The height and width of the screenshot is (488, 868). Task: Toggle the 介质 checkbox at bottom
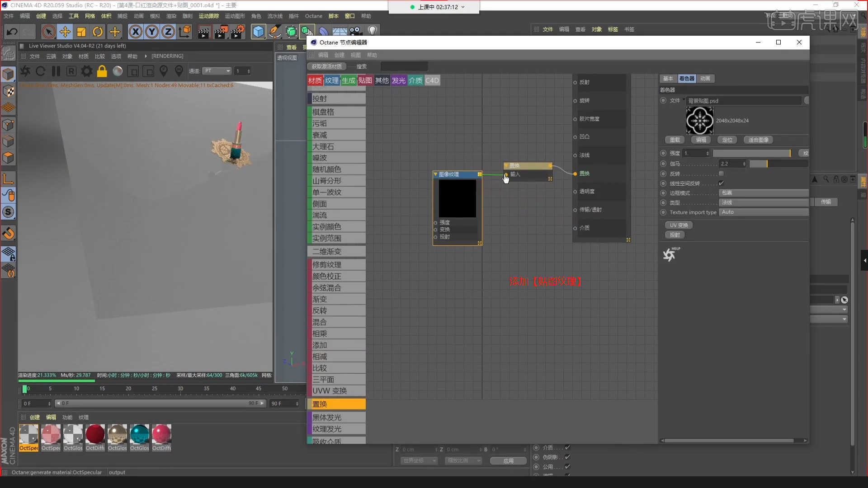point(567,447)
